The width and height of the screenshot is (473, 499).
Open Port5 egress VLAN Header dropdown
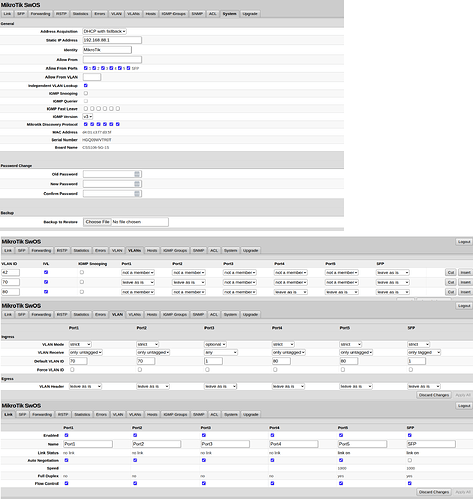tap(356, 386)
